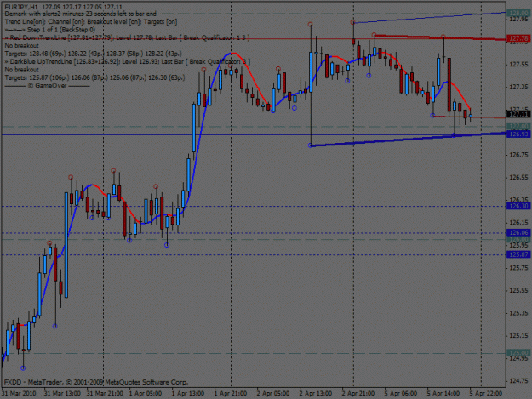Click the '1 Apr 13:00' time axis label
The height and width of the screenshot is (399, 532).
tap(187, 394)
